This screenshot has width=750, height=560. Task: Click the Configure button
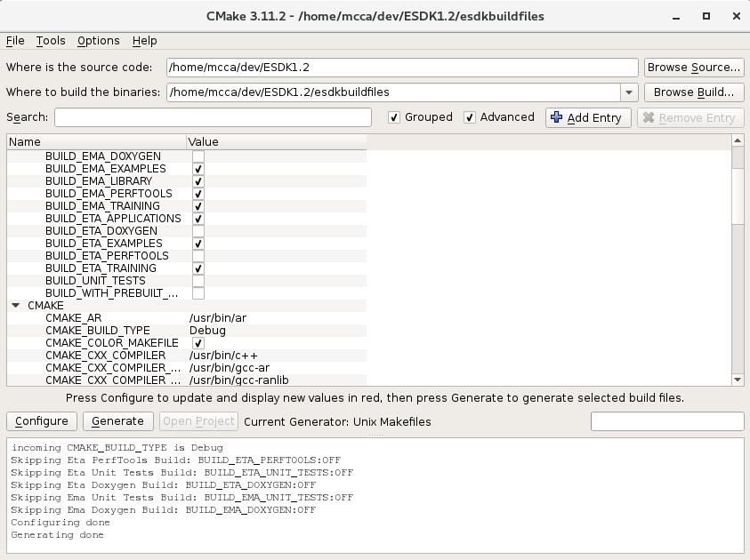42,421
